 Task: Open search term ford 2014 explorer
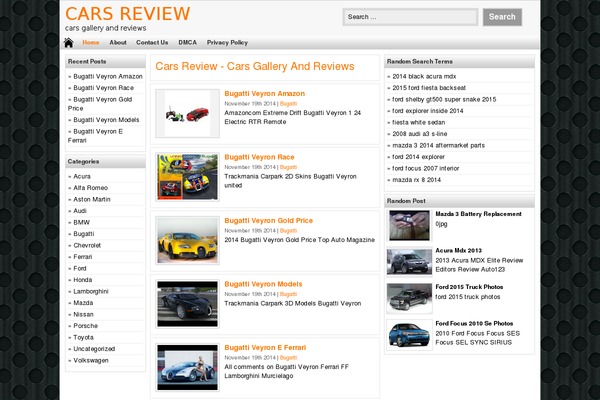click(x=418, y=157)
